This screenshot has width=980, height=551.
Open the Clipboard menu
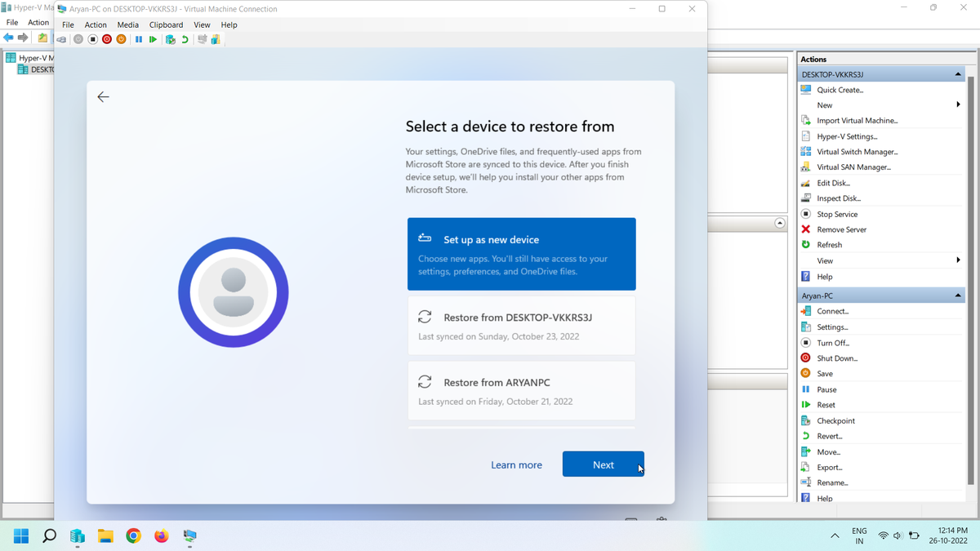166,24
